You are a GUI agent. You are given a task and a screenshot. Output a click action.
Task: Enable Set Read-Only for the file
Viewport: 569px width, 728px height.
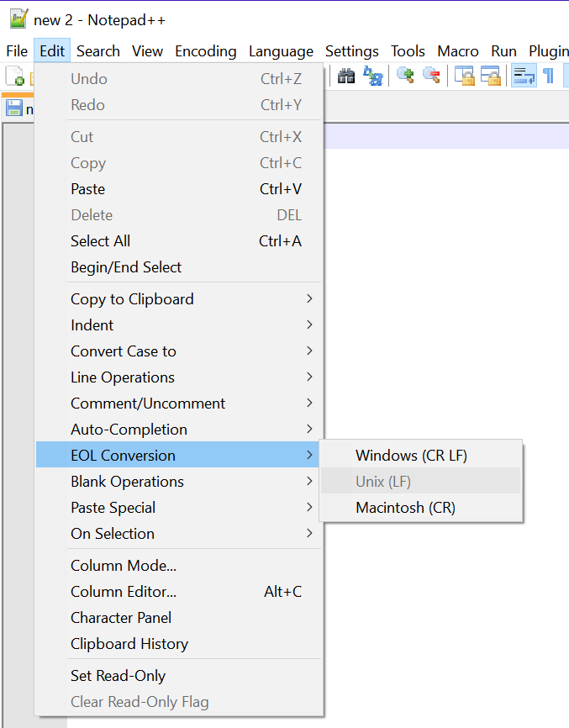(118, 676)
